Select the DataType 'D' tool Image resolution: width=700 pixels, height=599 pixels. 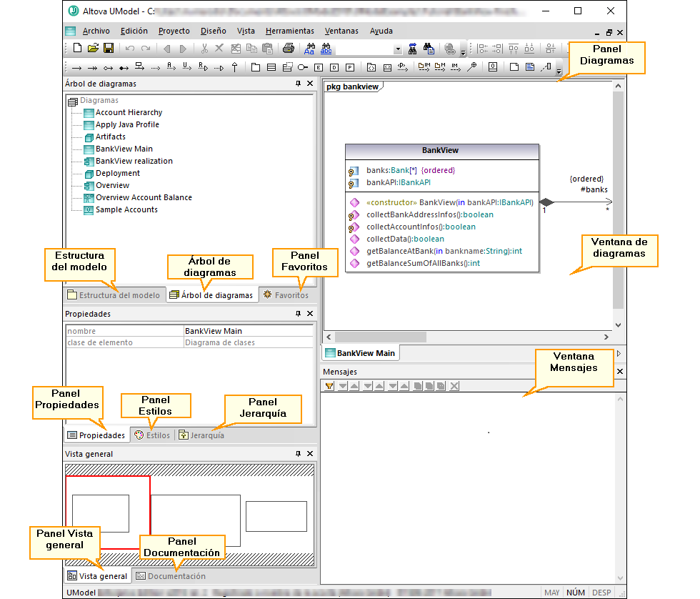(334, 67)
